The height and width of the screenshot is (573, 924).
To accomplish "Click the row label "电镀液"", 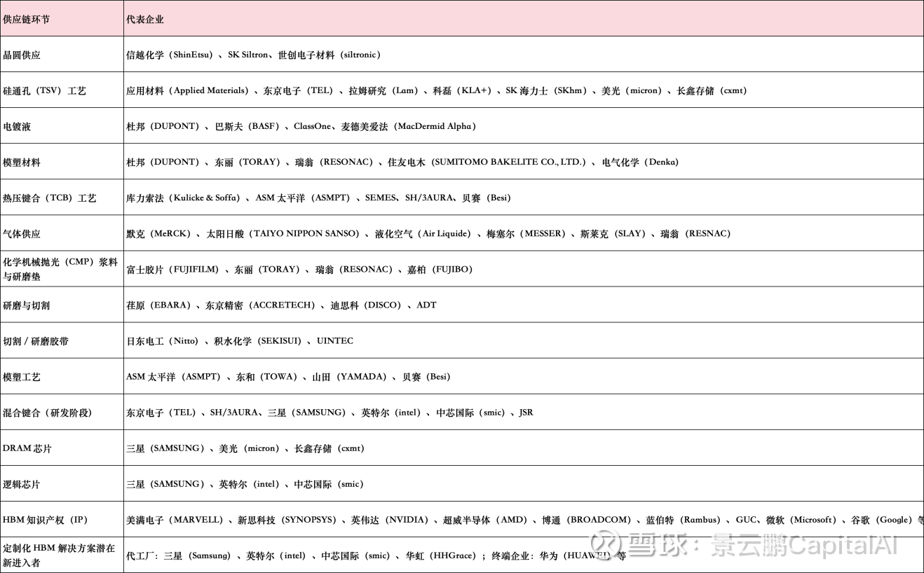I will click(17, 127).
